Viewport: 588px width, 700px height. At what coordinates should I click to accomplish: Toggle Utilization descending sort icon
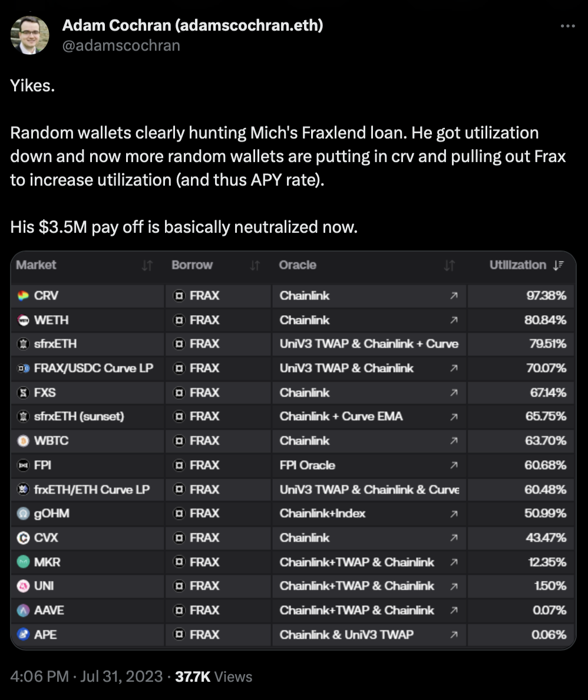pyautogui.click(x=559, y=265)
